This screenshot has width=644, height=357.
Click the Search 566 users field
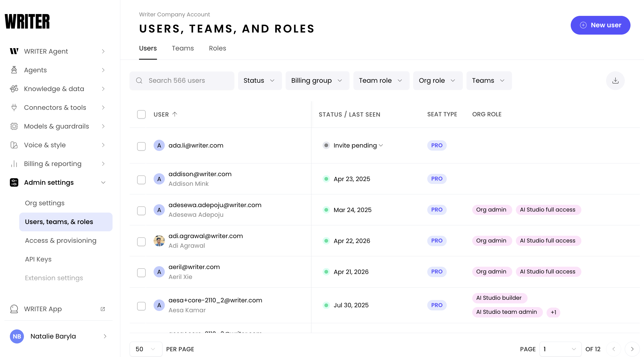[x=182, y=81]
